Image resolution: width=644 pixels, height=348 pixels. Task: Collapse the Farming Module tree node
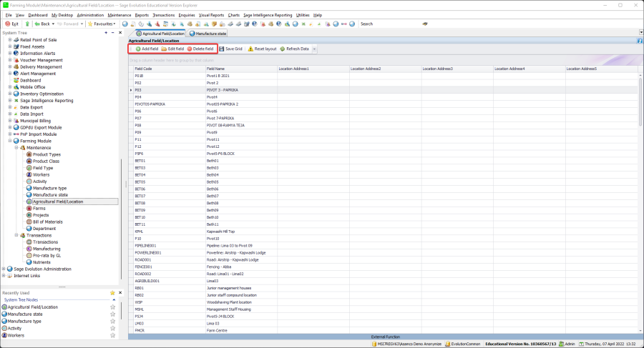tap(10, 141)
